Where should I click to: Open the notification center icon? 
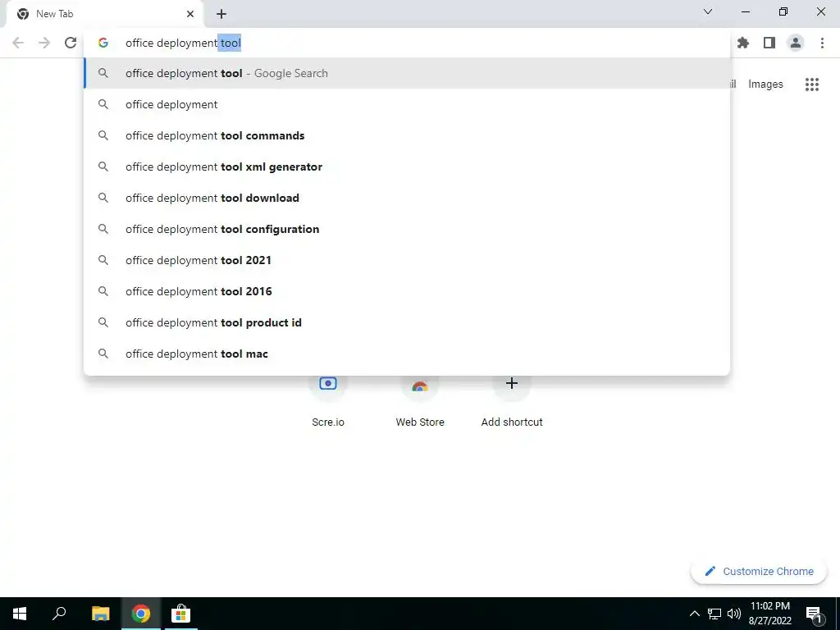point(814,614)
